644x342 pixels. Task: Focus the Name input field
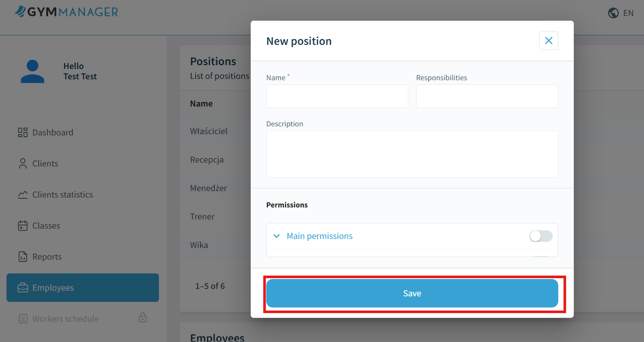(x=337, y=96)
